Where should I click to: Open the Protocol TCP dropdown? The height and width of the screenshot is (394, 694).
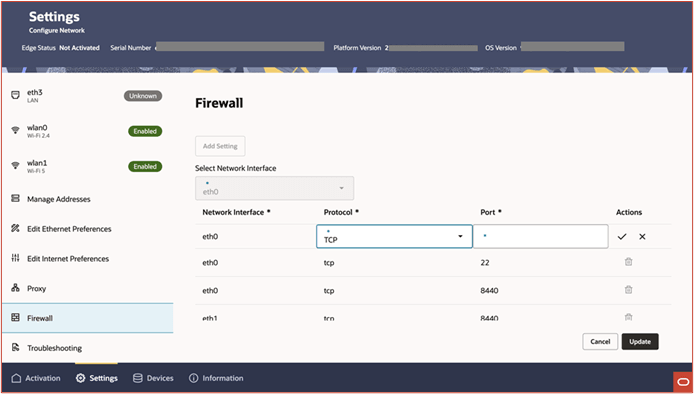click(394, 236)
